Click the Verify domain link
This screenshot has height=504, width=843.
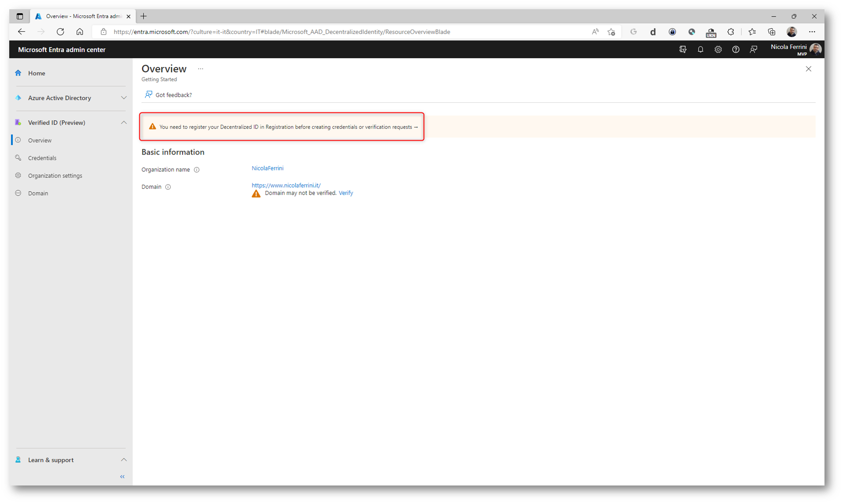tap(346, 193)
